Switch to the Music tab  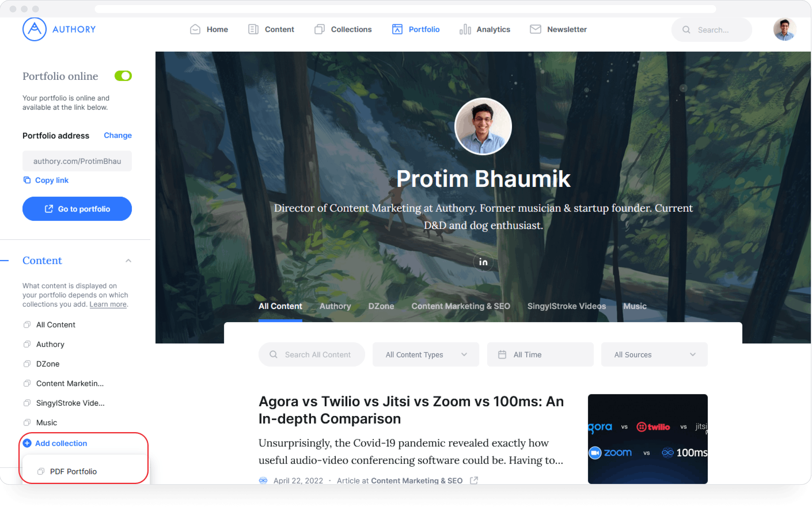(x=635, y=306)
